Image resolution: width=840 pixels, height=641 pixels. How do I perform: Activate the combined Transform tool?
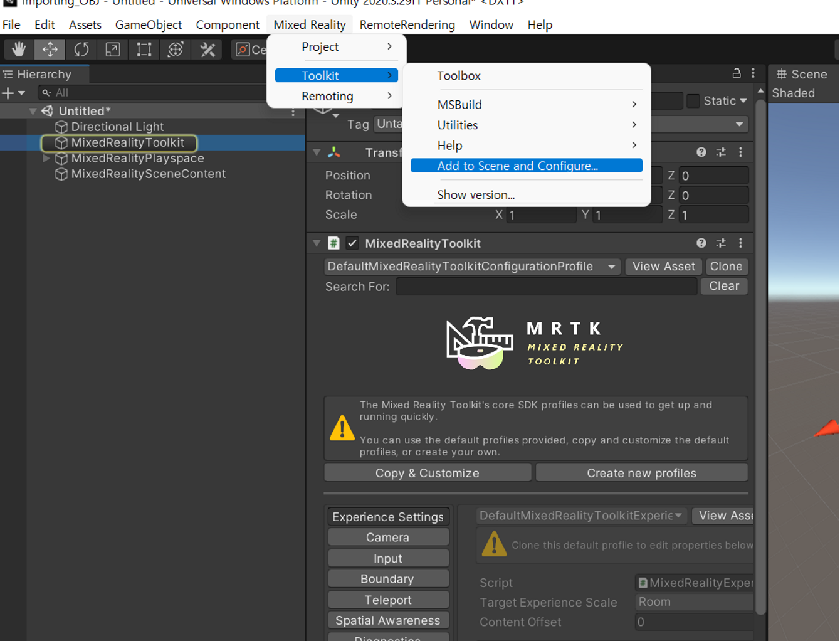click(x=176, y=49)
